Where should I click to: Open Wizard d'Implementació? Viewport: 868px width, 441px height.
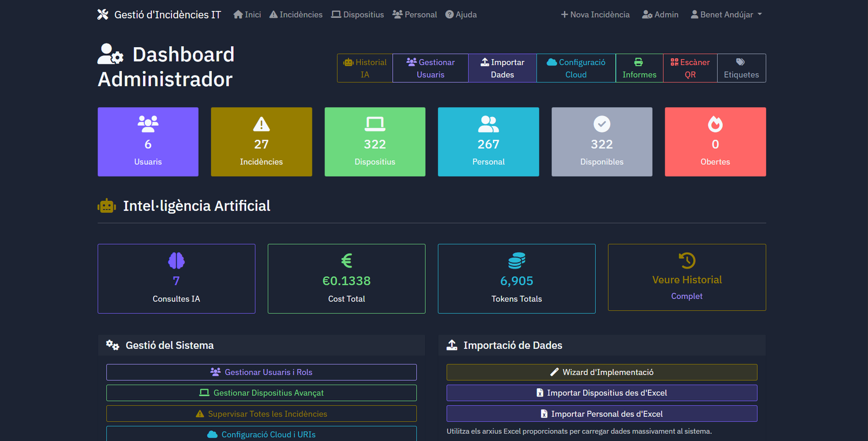click(x=602, y=372)
